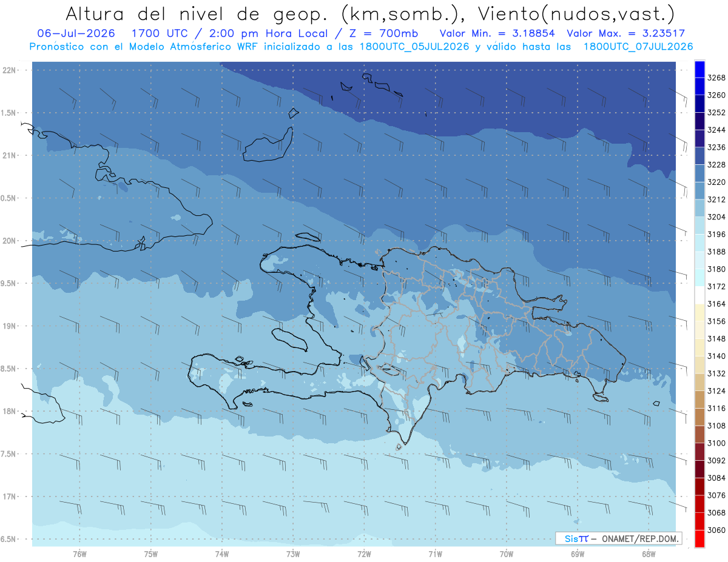This screenshot has height=562, width=728.
Task: Click the '18N' latitude label
Action: (x=9, y=411)
